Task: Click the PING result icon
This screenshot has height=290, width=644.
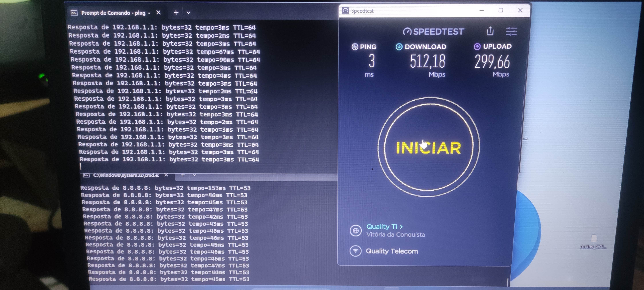Action: pyautogui.click(x=355, y=47)
